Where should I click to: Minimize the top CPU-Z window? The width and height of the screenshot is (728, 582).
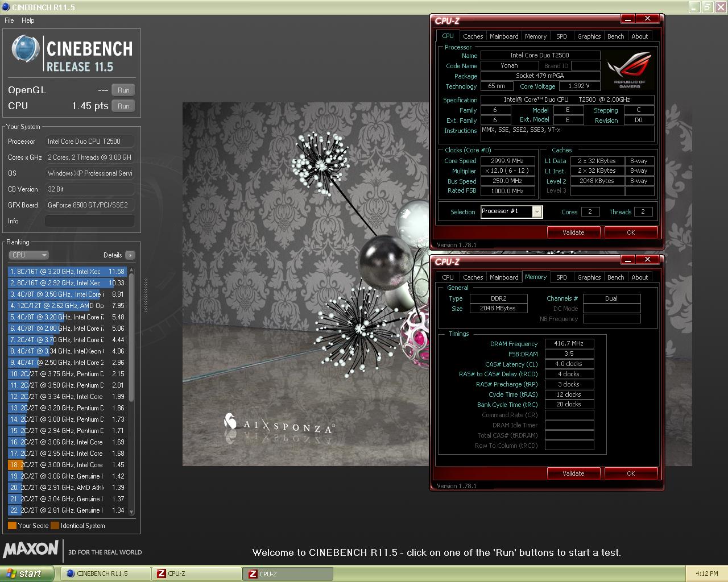[x=628, y=19]
